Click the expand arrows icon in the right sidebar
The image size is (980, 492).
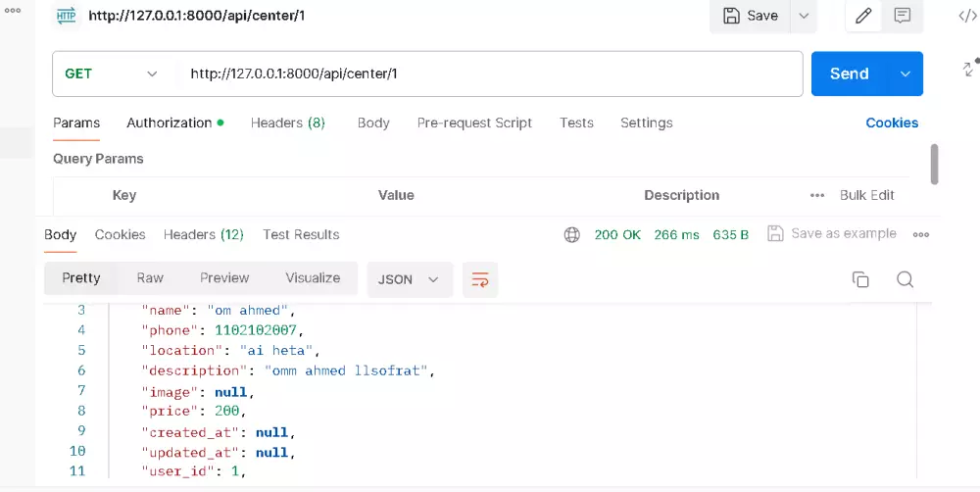969,69
